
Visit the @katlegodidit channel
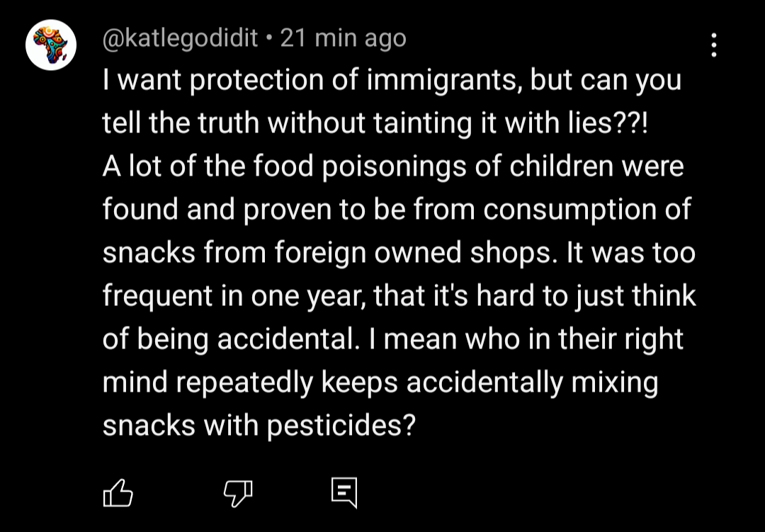(180, 38)
